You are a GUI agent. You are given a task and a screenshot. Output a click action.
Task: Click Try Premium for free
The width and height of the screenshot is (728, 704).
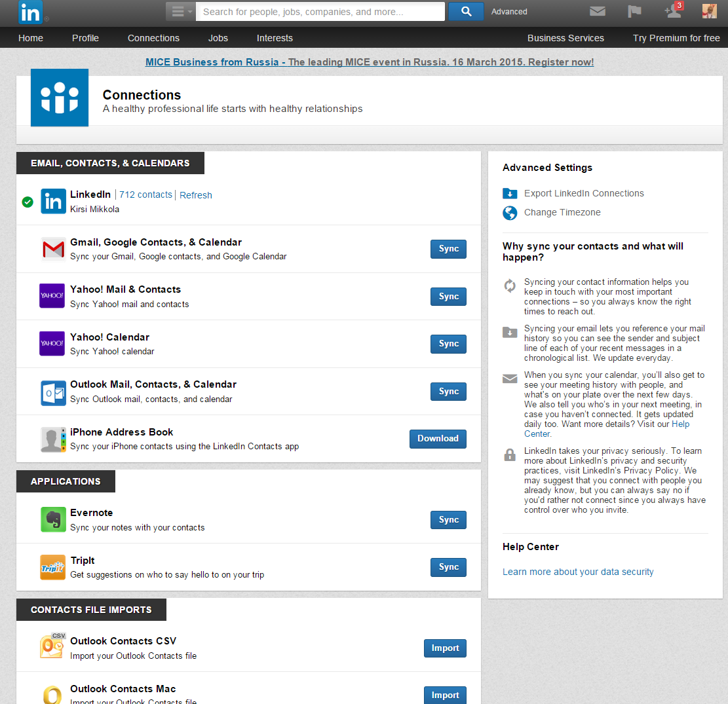[676, 38]
